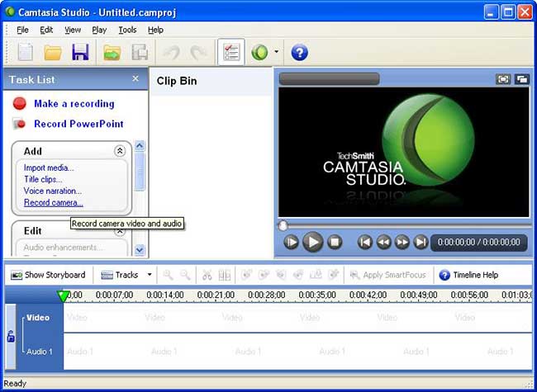
Task: Open the Play menu
Action: pyautogui.click(x=99, y=30)
